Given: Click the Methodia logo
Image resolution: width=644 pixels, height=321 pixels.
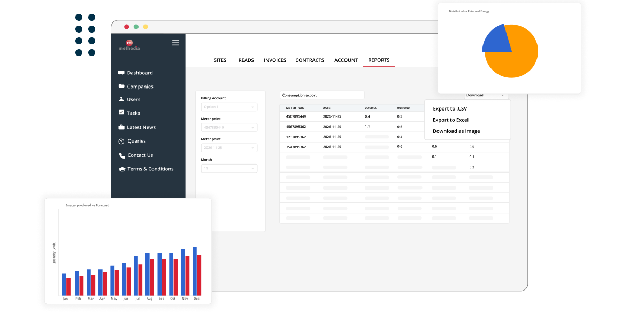Looking at the screenshot, I should coord(129,44).
